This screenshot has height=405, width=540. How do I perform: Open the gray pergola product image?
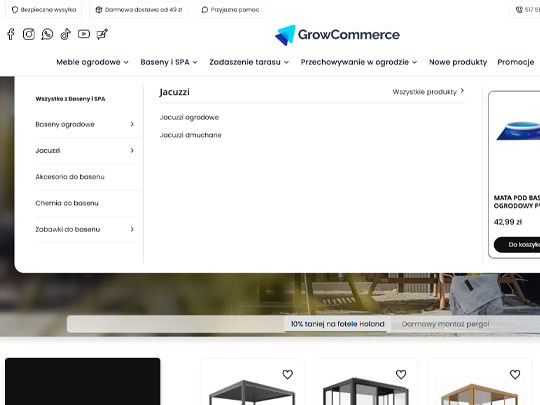click(252, 393)
